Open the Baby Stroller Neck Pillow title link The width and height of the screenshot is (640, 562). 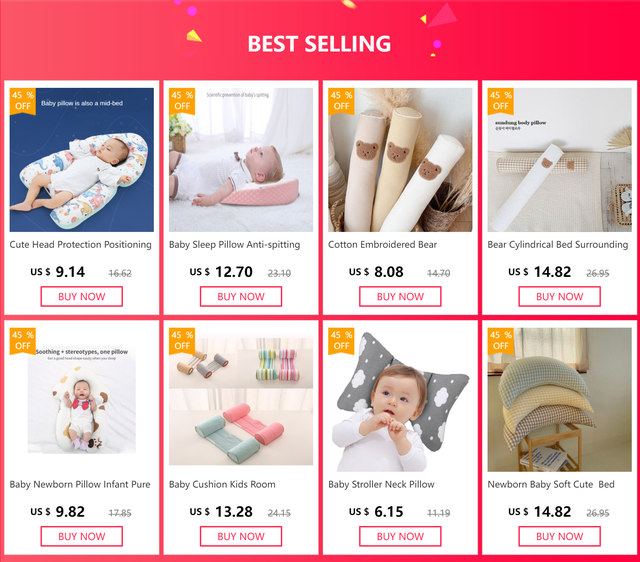tap(381, 484)
